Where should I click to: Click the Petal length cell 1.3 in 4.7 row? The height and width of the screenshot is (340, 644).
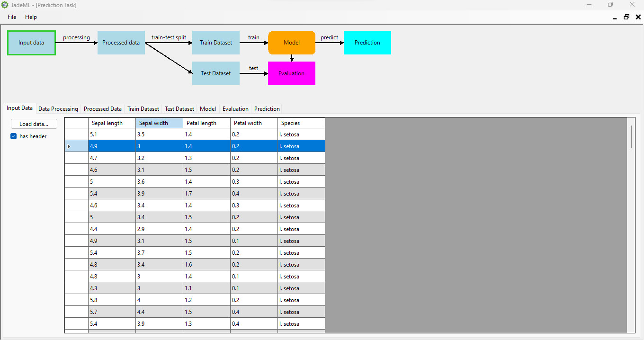[206, 158]
